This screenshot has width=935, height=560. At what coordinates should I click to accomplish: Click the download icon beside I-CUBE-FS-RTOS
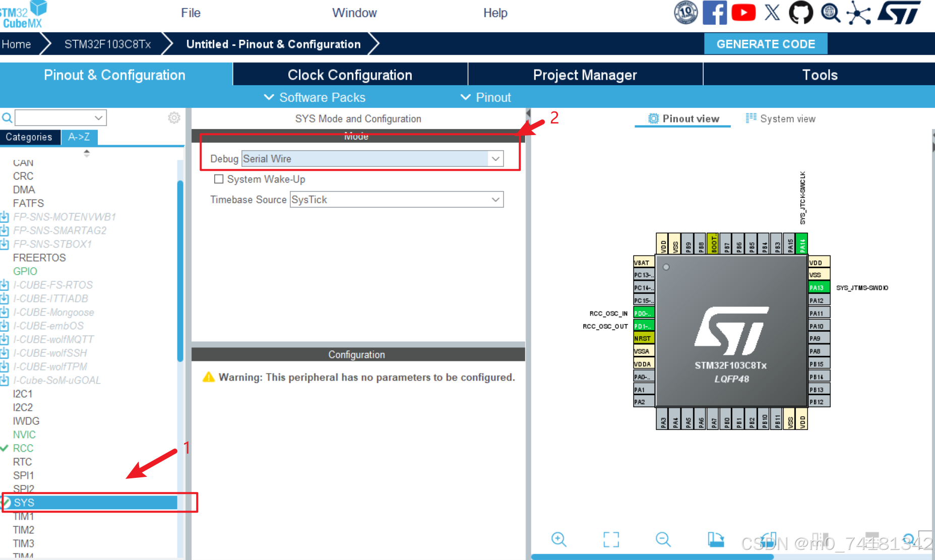(x=5, y=285)
